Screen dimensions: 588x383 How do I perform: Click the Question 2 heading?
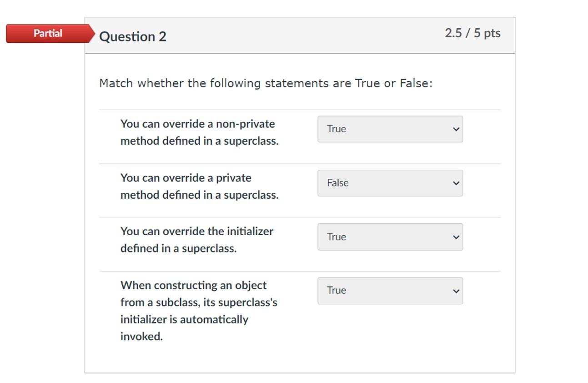(x=133, y=36)
